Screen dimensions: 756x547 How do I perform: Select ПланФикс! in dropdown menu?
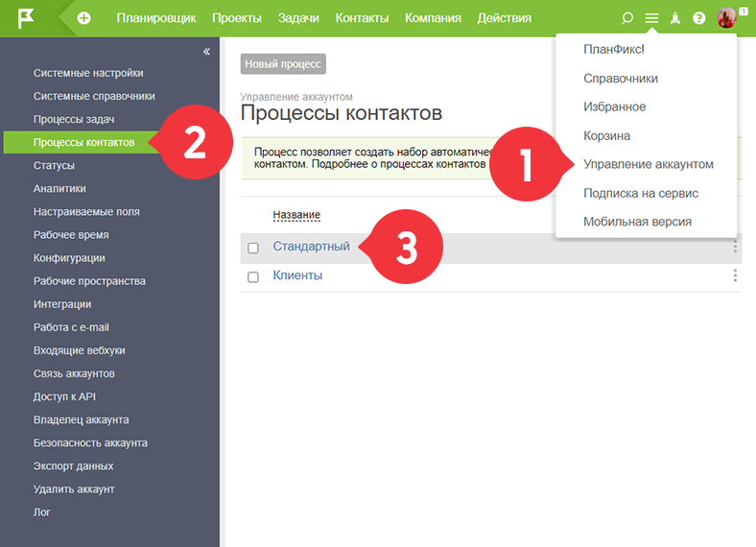tap(614, 49)
